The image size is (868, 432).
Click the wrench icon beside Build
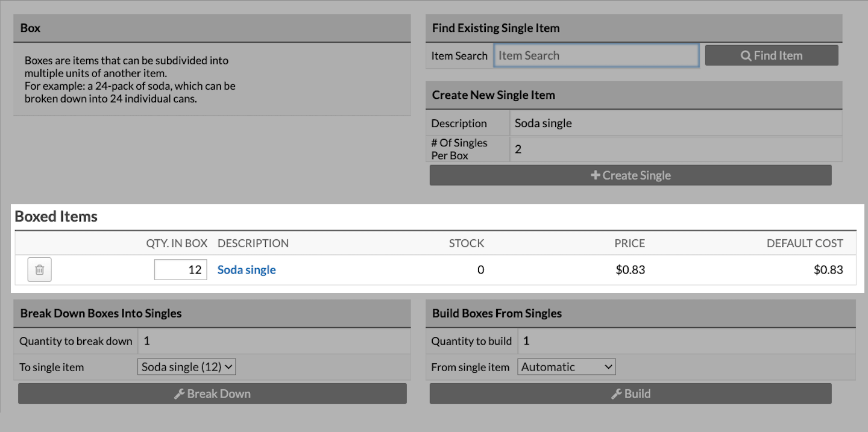point(616,394)
